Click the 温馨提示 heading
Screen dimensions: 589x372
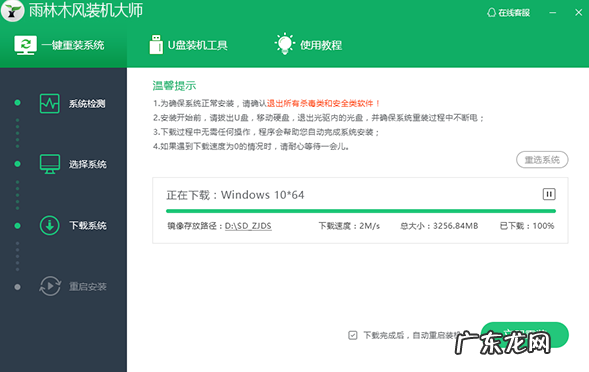click(x=174, y=86)
